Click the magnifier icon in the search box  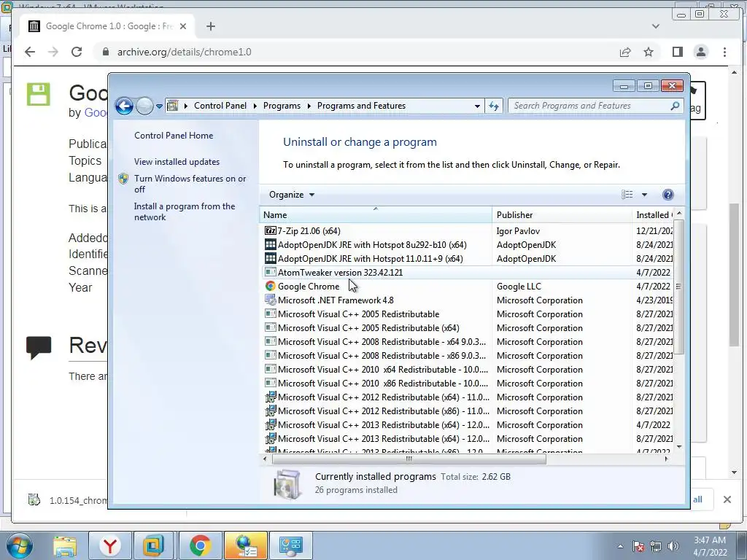pos(675,106)
